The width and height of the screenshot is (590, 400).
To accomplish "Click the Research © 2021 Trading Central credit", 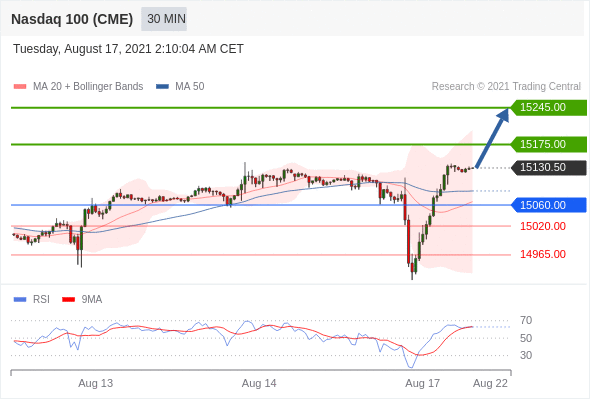I will tap(506, 87).
